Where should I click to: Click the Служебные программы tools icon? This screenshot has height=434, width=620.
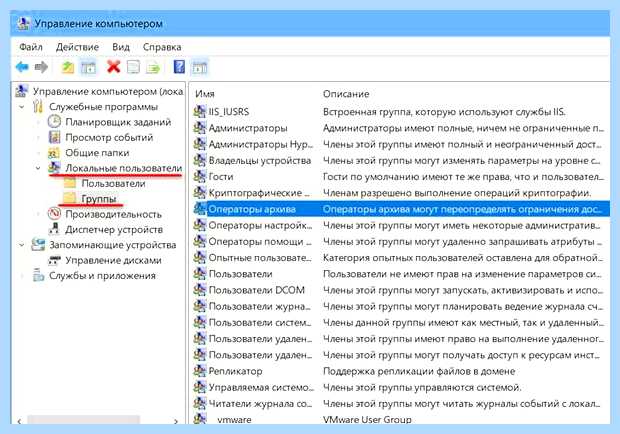pos(38,106)
